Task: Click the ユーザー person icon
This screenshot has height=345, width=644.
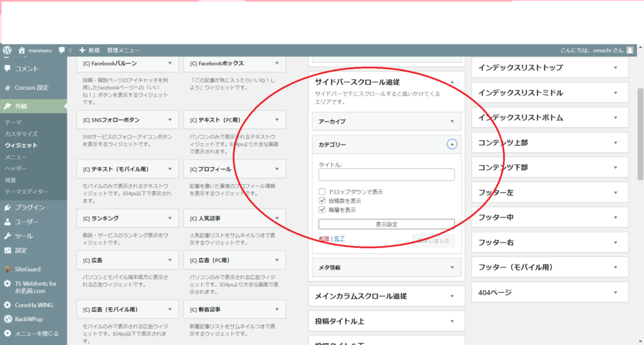Action: tap(8, 222)
